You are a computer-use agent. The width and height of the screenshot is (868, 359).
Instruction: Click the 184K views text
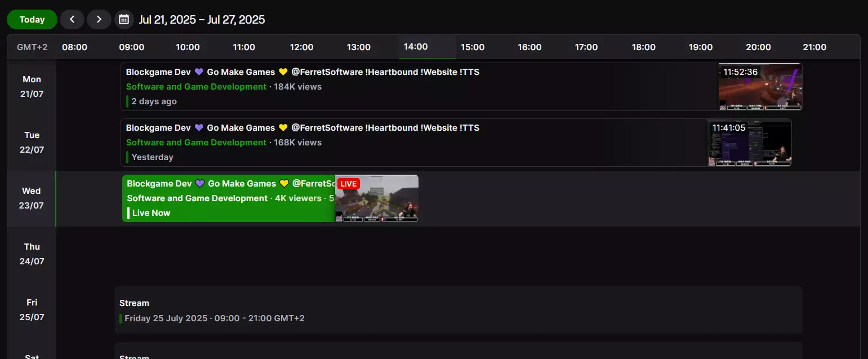[x=297, y=87]
